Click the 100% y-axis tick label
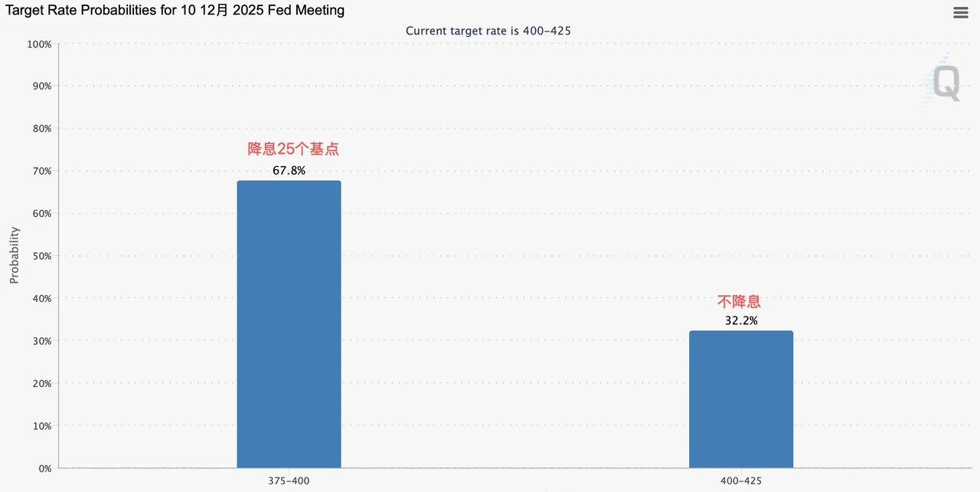This screenshot has height=492, width=980. point(39,44)
